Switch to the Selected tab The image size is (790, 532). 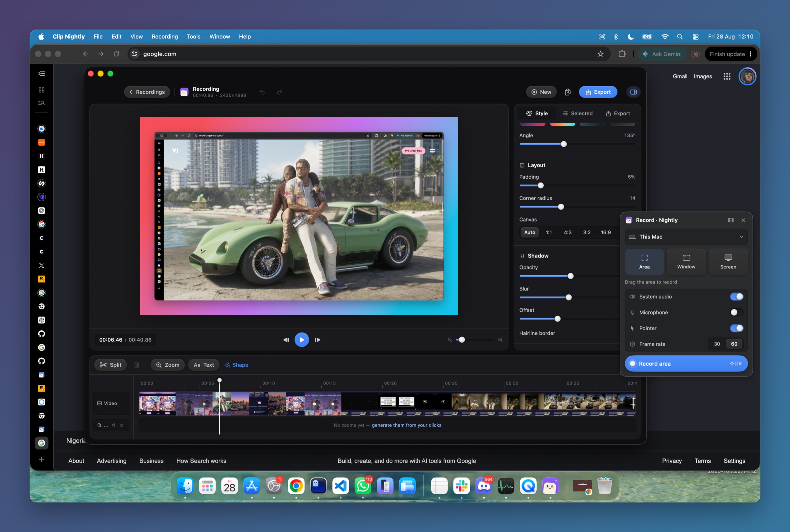[x=577, y=113]
